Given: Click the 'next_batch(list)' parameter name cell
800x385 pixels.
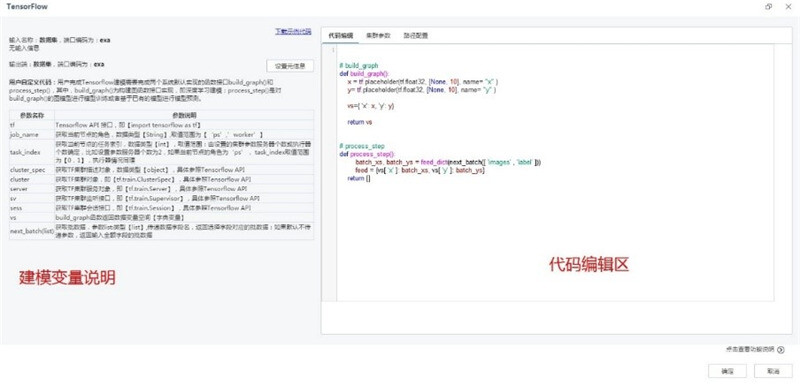Looking at the screenshot, I should [32, 231].
